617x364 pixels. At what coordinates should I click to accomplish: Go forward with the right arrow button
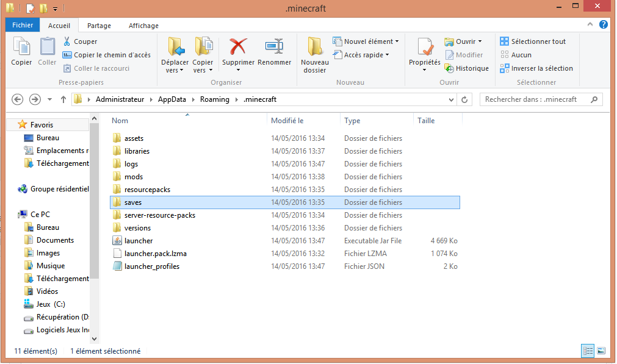pyautogui.click(x=35, y=99)
